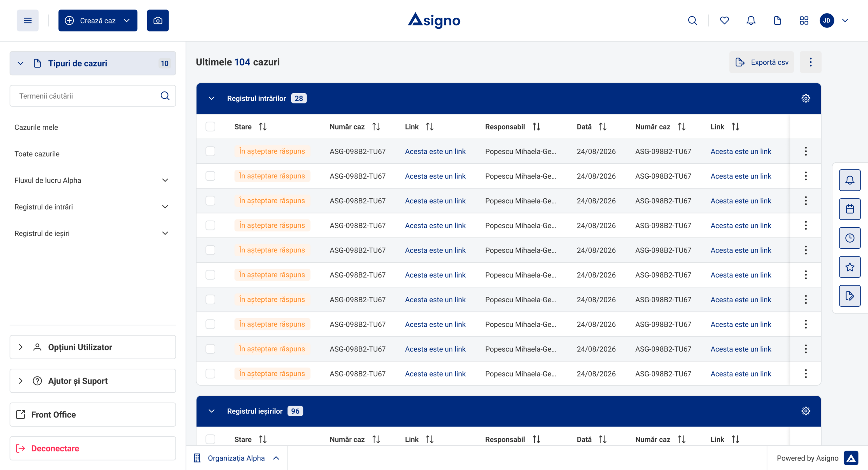Collapse the Registrul ieșirilor section
This screenshot has width=868, height=470.
pos(212,411)
